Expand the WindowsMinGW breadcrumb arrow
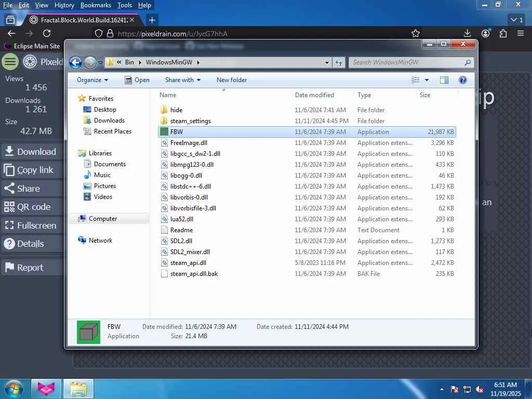Screen dimensions: 532x399 198,62
